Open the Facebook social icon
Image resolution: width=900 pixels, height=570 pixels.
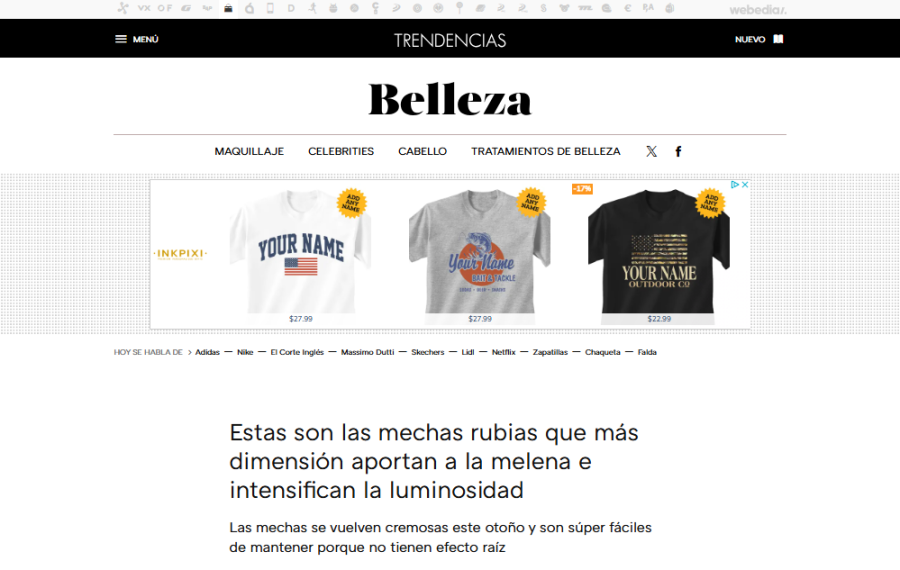[678, 152]
